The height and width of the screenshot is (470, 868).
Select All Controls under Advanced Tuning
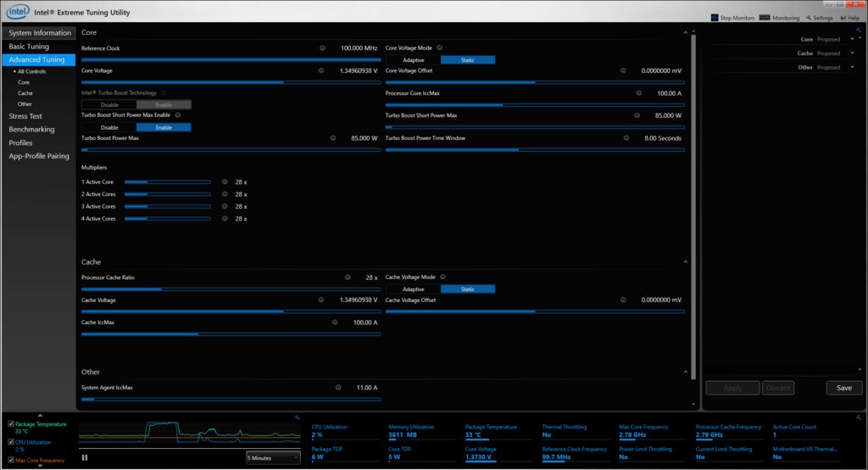coord(31,71)
